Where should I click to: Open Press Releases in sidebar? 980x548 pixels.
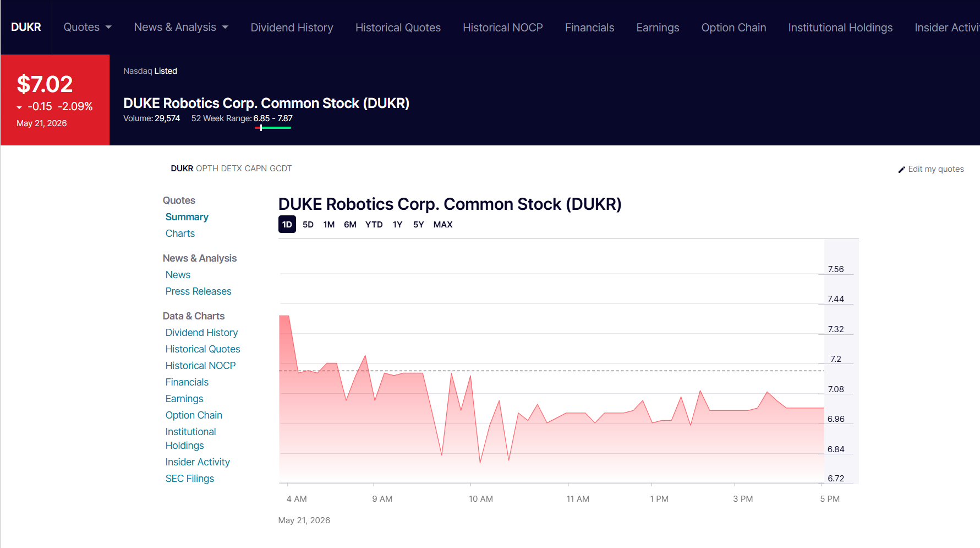tap(198, 291)
